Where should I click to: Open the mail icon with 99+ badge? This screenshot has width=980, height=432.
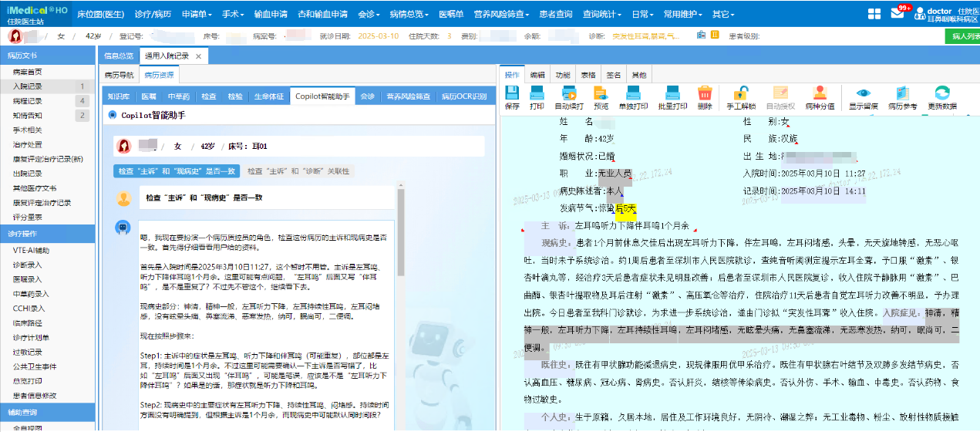pos(897,13)
